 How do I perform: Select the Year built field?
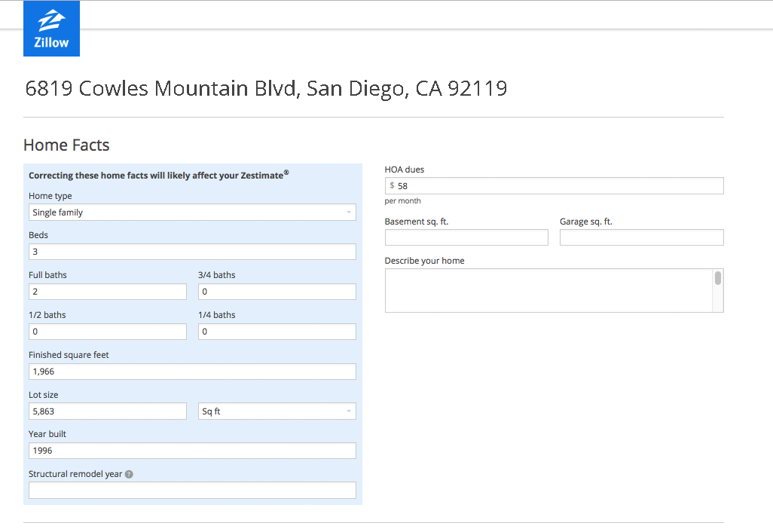click(x=192, y=451)
